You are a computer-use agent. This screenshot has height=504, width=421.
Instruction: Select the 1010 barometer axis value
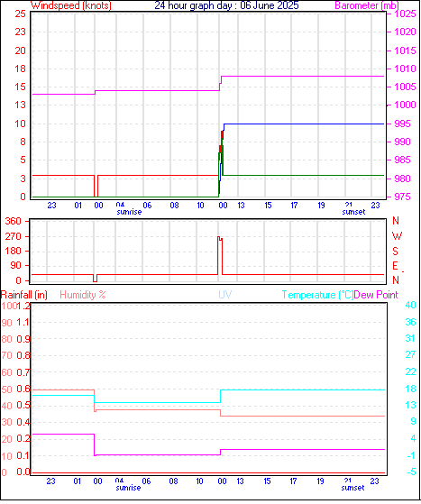(405, 69)
